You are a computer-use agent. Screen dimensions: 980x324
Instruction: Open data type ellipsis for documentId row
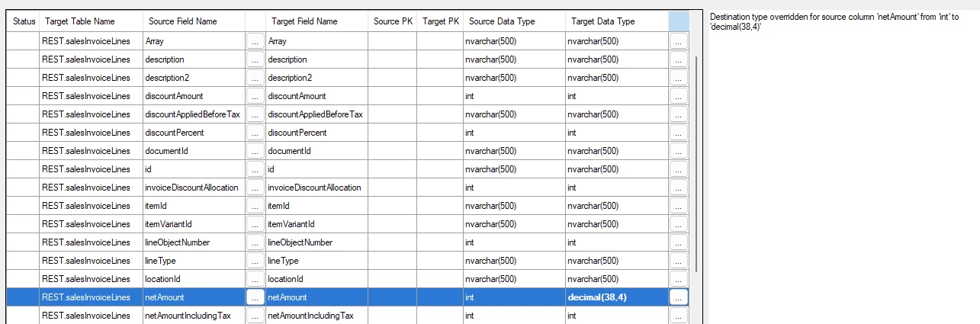tap(679, 151)
